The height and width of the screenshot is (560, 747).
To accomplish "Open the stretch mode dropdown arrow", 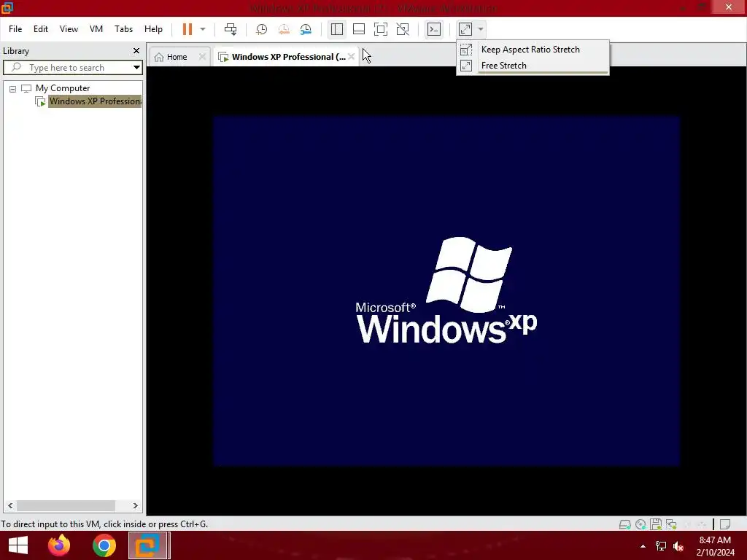I will (x=481, y=29).
